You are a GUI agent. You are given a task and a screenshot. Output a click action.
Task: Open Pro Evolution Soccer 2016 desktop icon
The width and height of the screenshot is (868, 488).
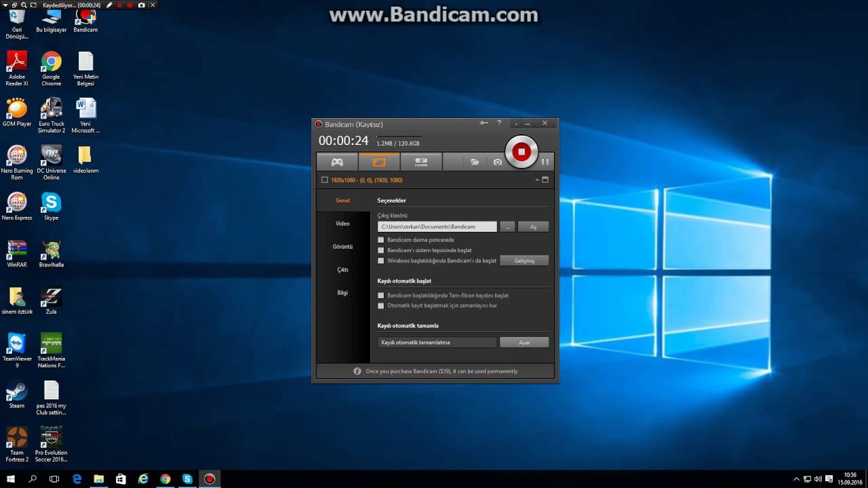51,444
